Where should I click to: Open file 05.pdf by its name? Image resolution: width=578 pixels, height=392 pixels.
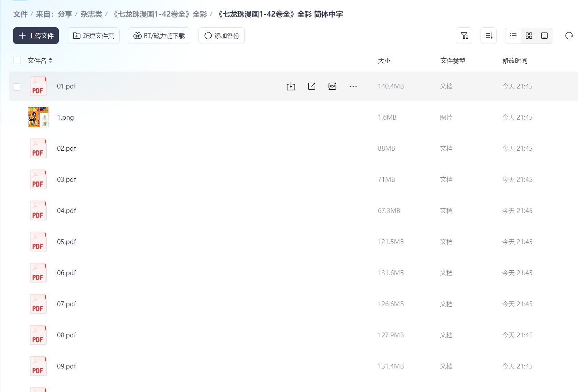66,242
